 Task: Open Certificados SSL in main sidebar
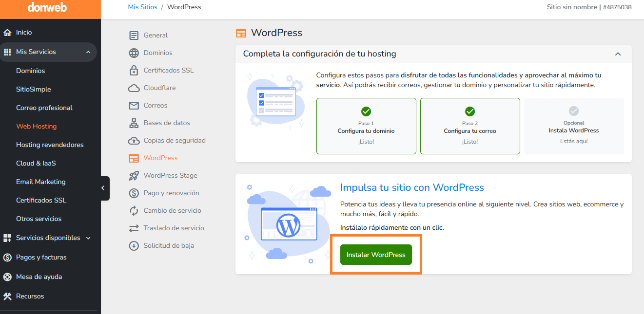pyautogui.click(x=41, y=201)
